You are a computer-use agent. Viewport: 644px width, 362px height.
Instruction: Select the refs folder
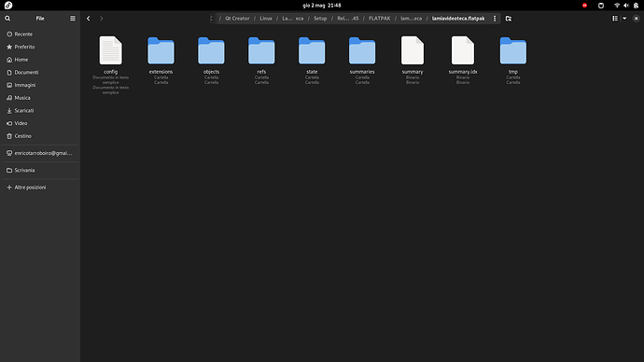(261, 51)
